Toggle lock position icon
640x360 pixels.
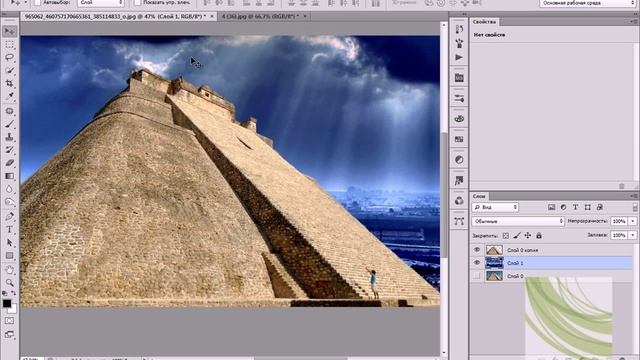528,236
